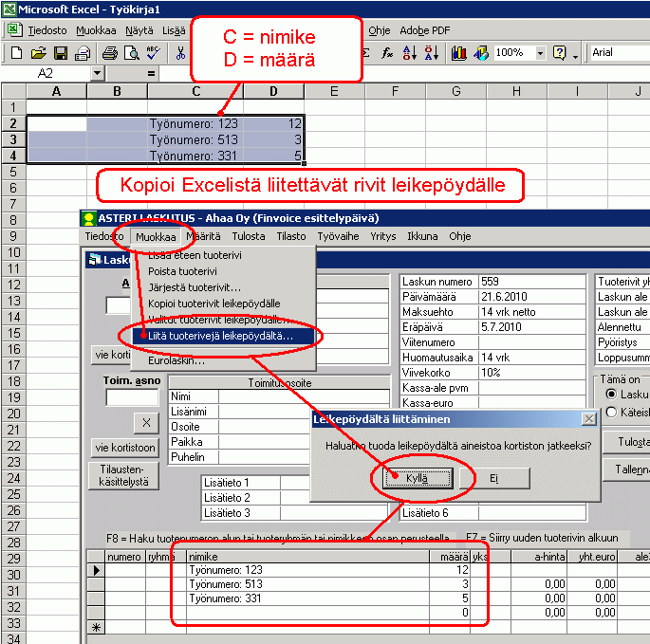Select the Lasku radio button
This screenshot has height=644, width=650.
pos(612,394)
